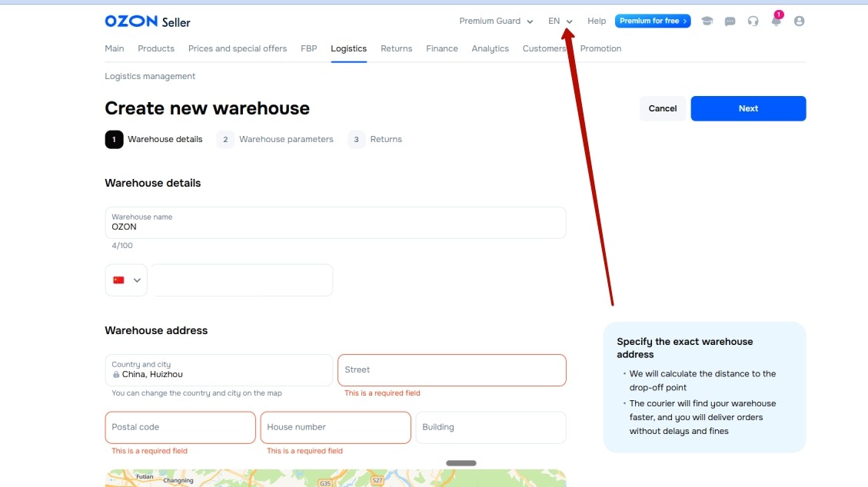This screenshot has height=487, width=868.
Task: Go to the Finance menu tab
Action: tap(442, 48)
